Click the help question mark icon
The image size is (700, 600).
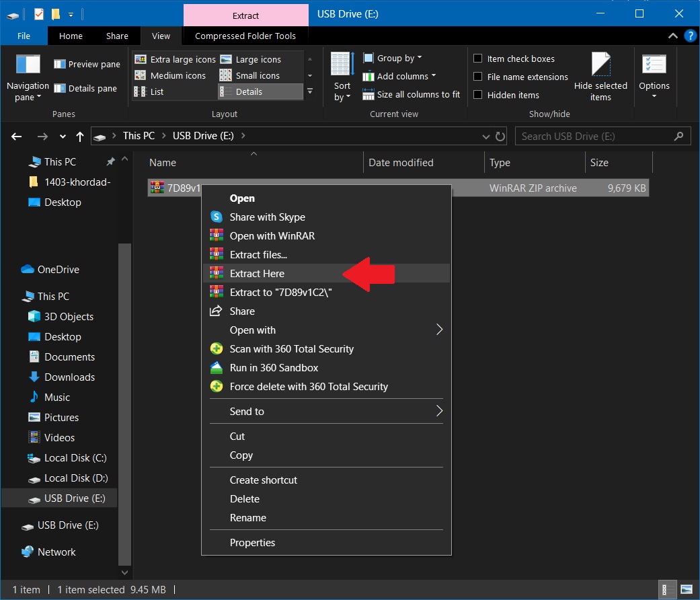690,36
